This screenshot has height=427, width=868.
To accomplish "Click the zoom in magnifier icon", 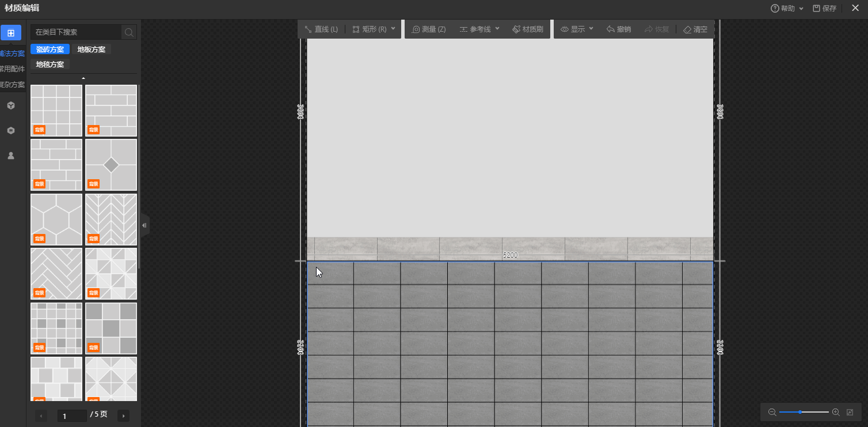I will pyautogui.click(x=836, y=412).
